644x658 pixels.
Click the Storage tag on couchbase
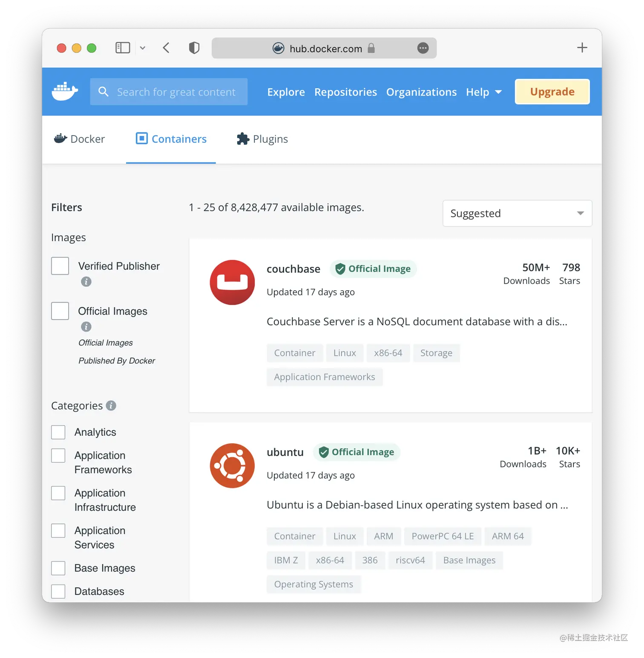[437, 353]
